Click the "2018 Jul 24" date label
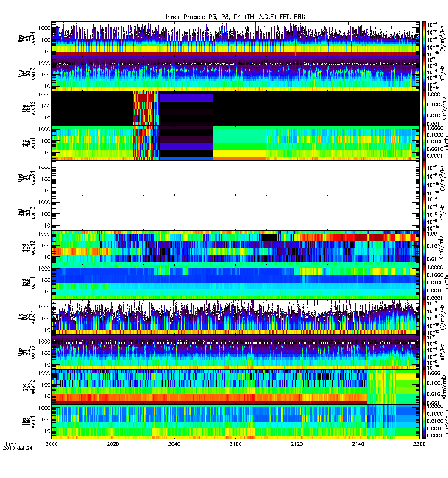Viewport: 448px width, 478px height. 17,448
